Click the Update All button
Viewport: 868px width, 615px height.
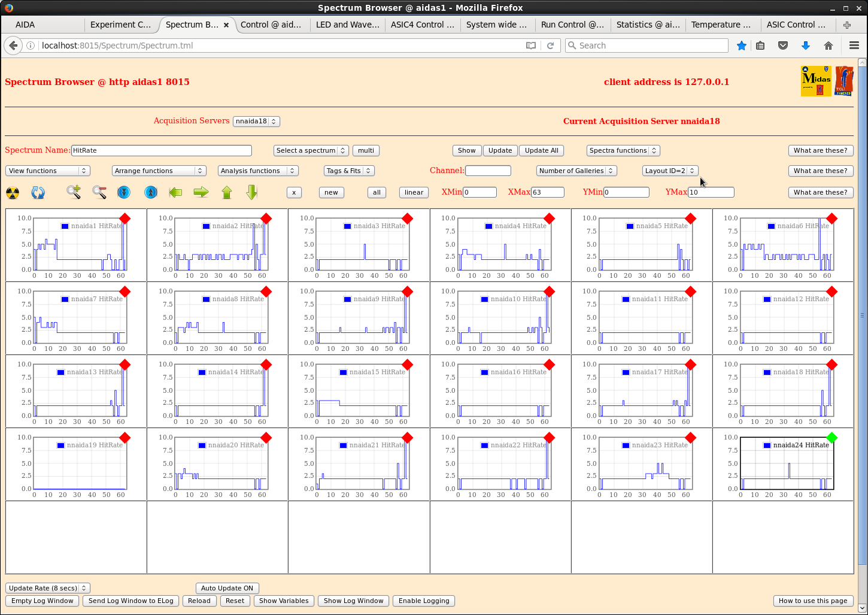[542, 150]
